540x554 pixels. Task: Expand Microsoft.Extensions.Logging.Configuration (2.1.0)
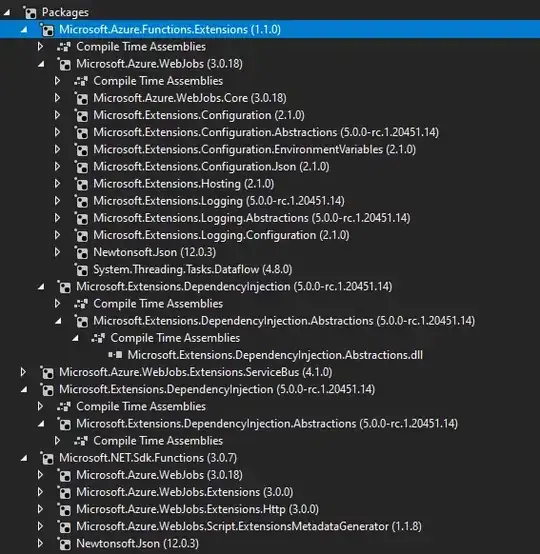coord(57,235)
